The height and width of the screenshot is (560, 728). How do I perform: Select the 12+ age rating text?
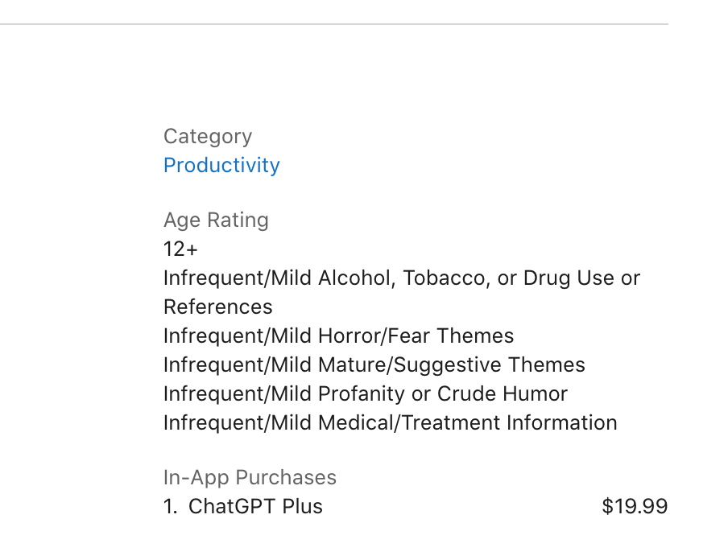[x=180, y=249]
